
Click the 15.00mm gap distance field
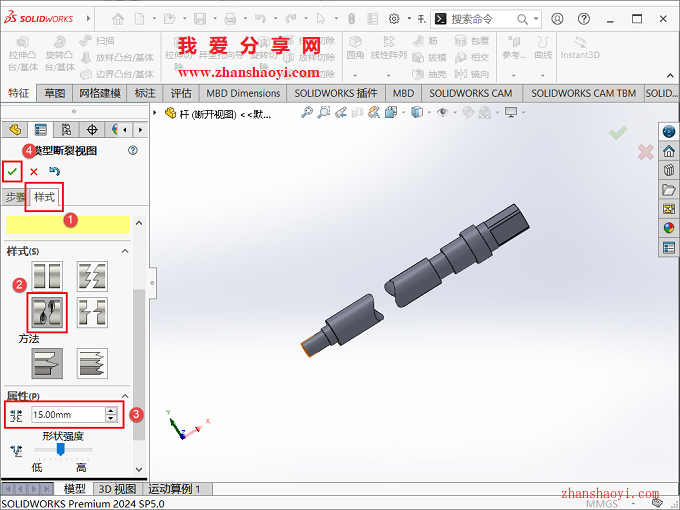[66, 414]
